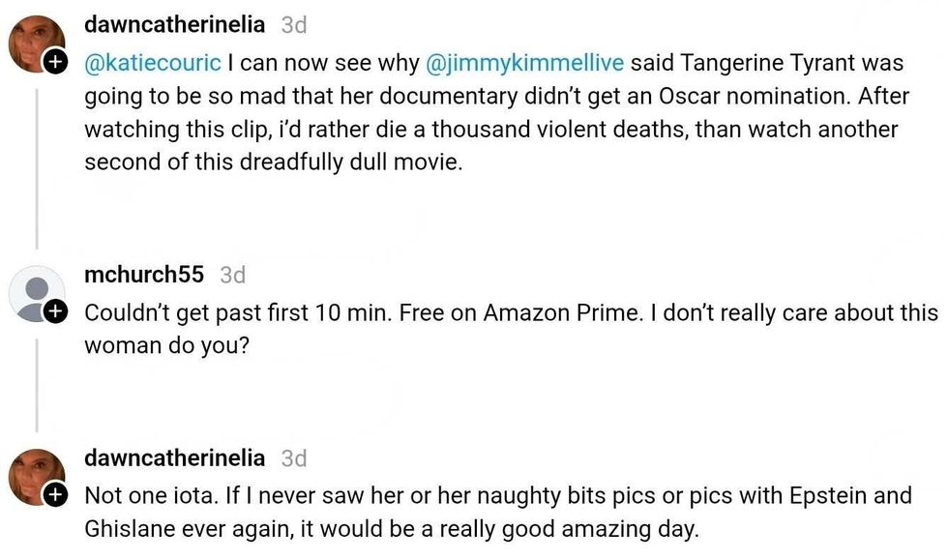The image size is (948, 560).
Task: Click the "woman do you?" text line
Action: [166, 345]
